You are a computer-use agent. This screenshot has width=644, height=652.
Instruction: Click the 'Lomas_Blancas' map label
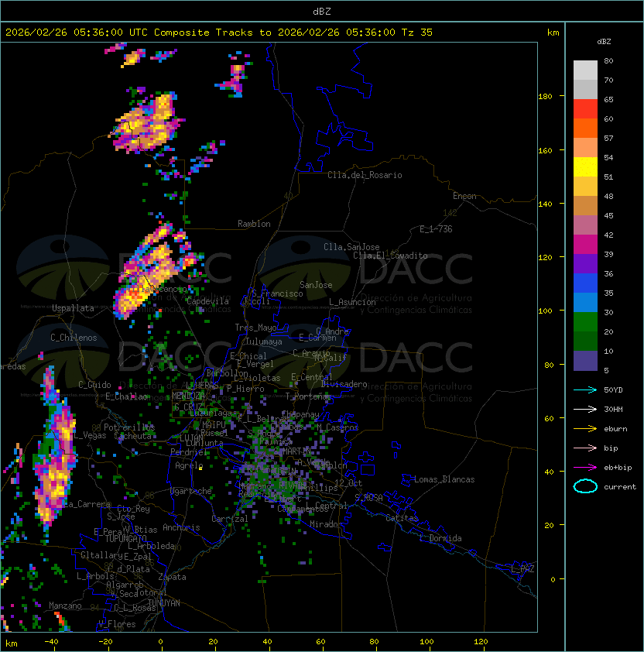(x=444, y=479)
